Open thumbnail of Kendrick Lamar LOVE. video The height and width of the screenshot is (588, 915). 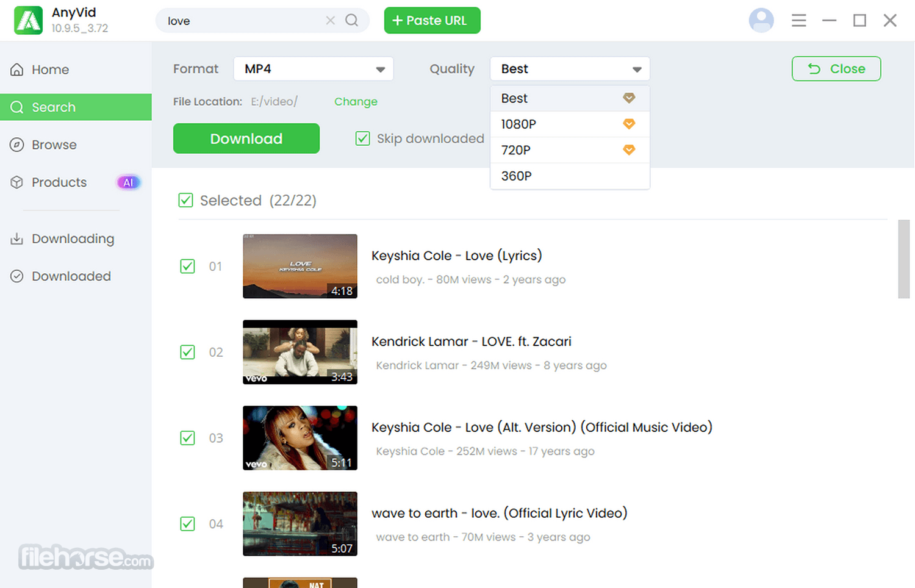tap(300, 352)
